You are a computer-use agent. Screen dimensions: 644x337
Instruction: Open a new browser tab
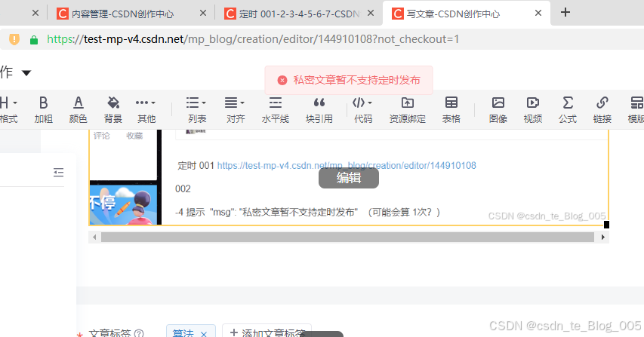(565, 12)
